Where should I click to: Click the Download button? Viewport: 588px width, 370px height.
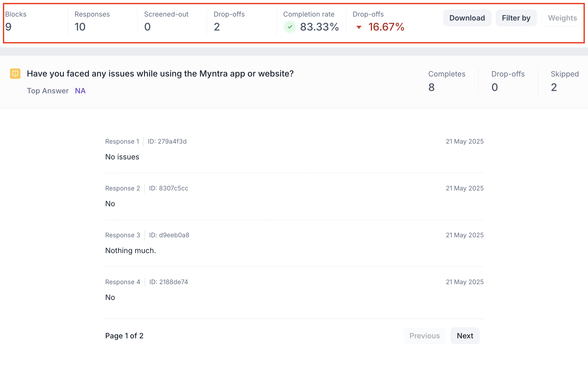467,18
